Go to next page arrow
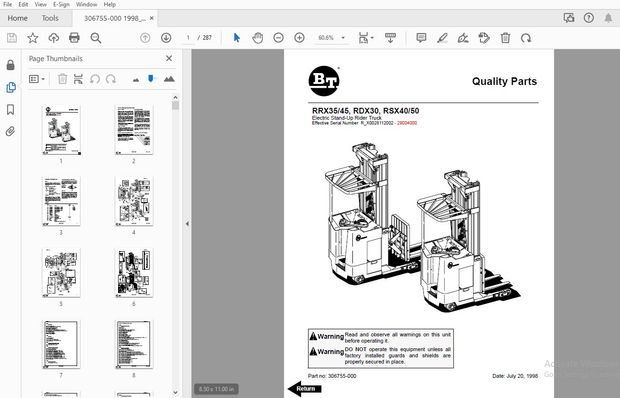The width and height of the screenshot is (620, 398). (x=166, y=38)
